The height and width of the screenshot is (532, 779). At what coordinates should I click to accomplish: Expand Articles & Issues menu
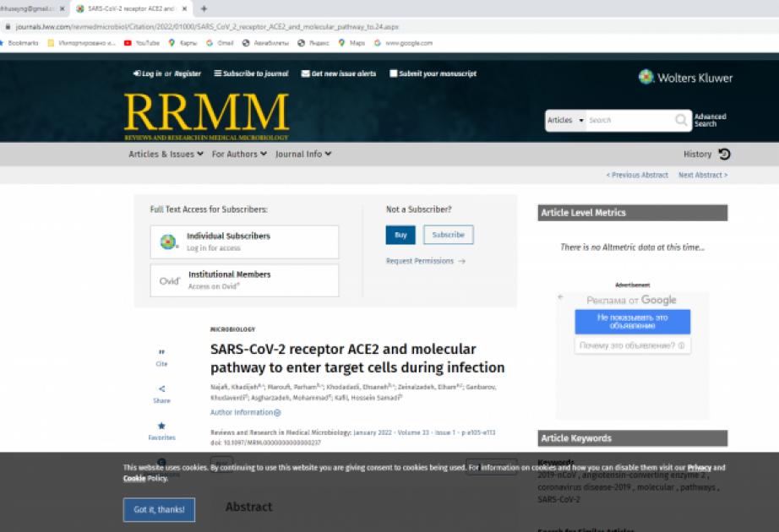coord(166,154)
